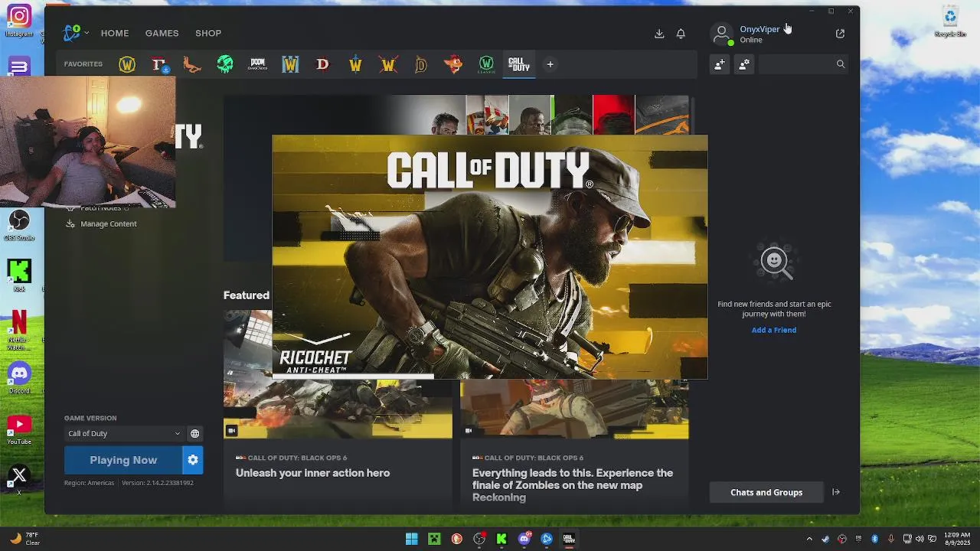Open YouTube desktop shortcut
980x551 pixels.
19,429
